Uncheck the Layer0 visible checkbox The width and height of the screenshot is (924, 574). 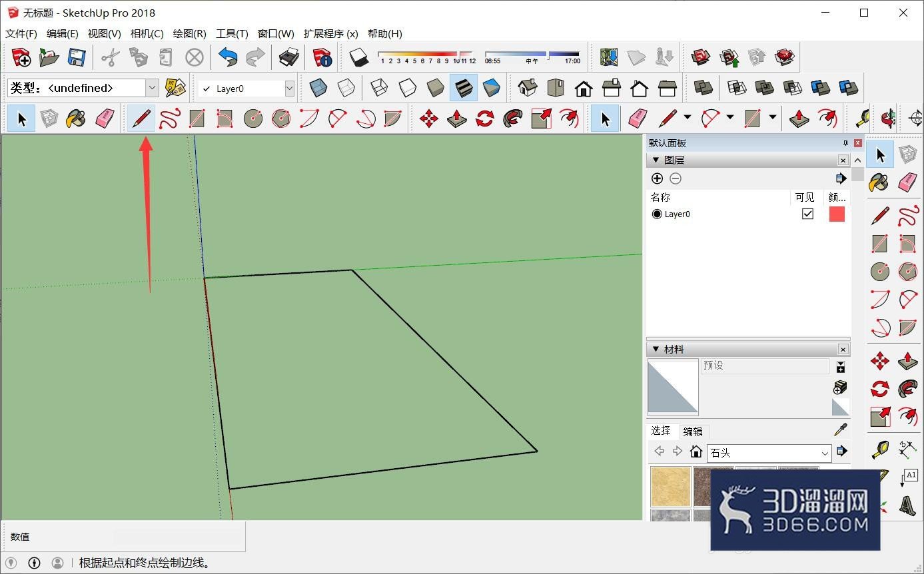[x=807, y=214]
